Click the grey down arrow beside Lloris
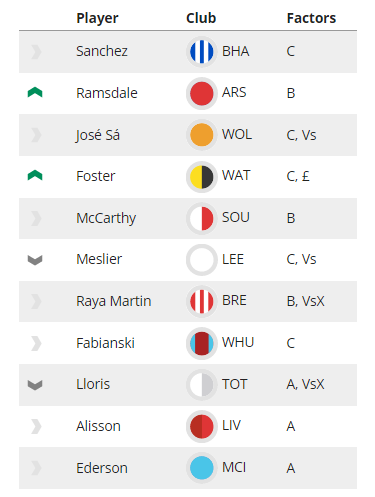The image size is (375, 497). click(35, 385)
